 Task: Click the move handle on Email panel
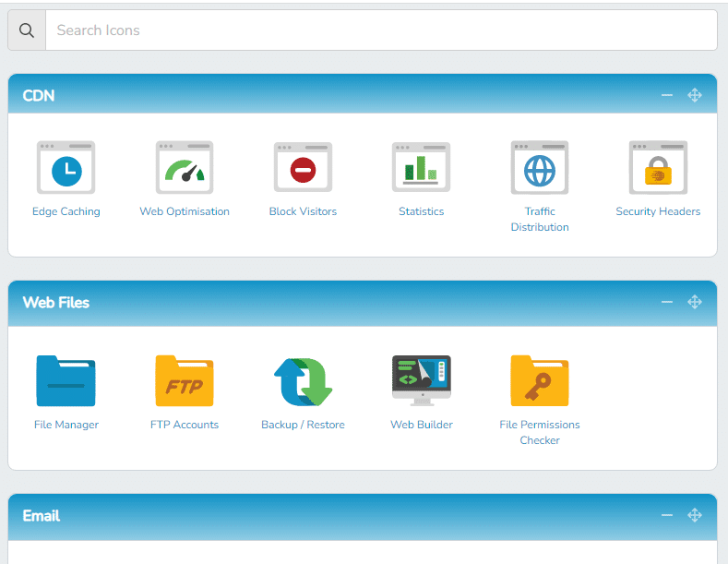click(695, 515)
